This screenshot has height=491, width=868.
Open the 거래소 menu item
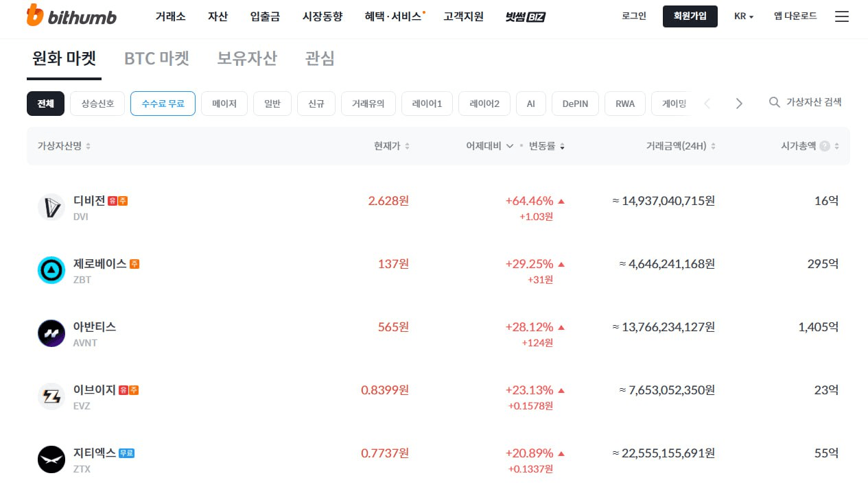pos(170,16)
